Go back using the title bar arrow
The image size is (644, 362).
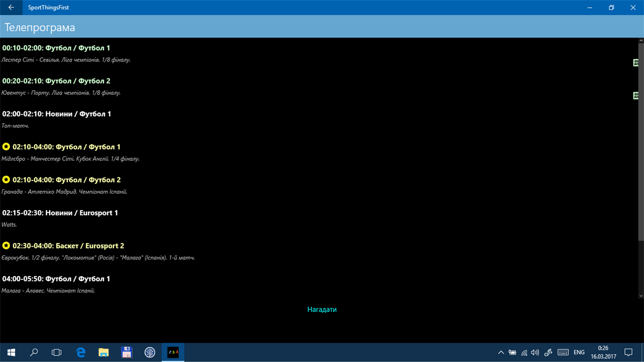[x=11, y=8]
